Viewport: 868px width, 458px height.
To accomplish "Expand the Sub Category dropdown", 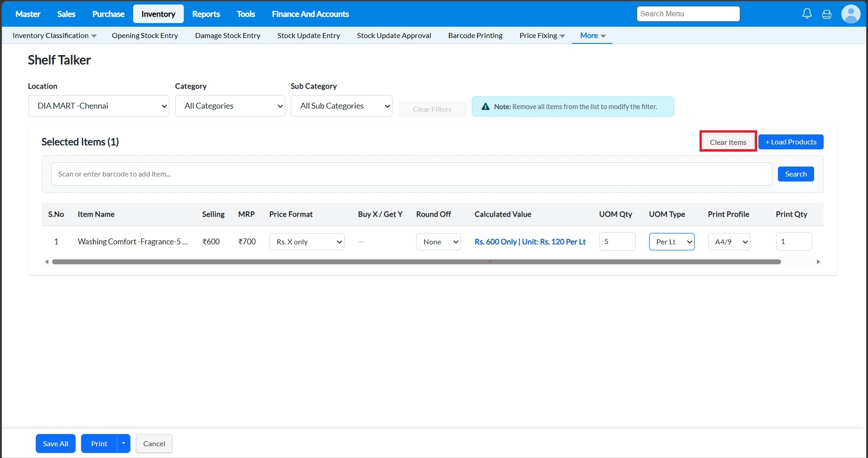I will (x=341, y=106).
